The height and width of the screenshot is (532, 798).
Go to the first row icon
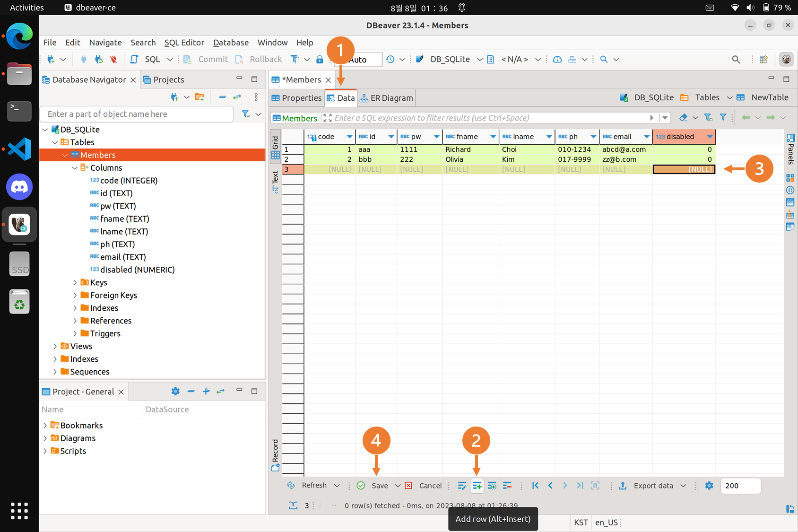click(x=535, y=486)
